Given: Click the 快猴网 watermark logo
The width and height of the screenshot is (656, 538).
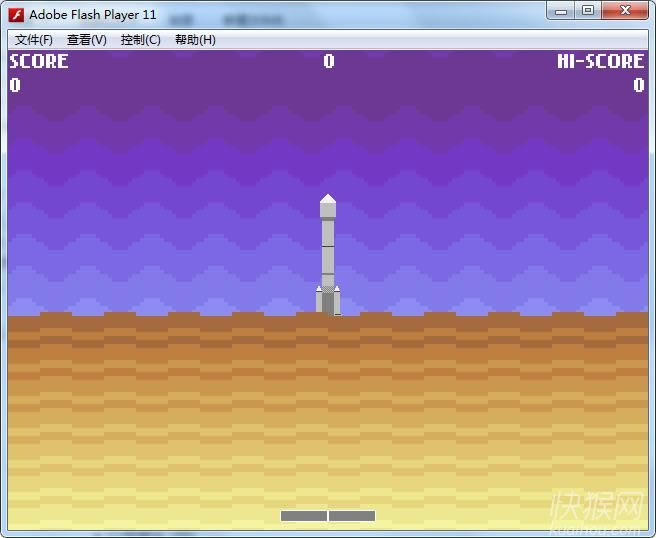Looking at the screenshot, I should [598, 510].
